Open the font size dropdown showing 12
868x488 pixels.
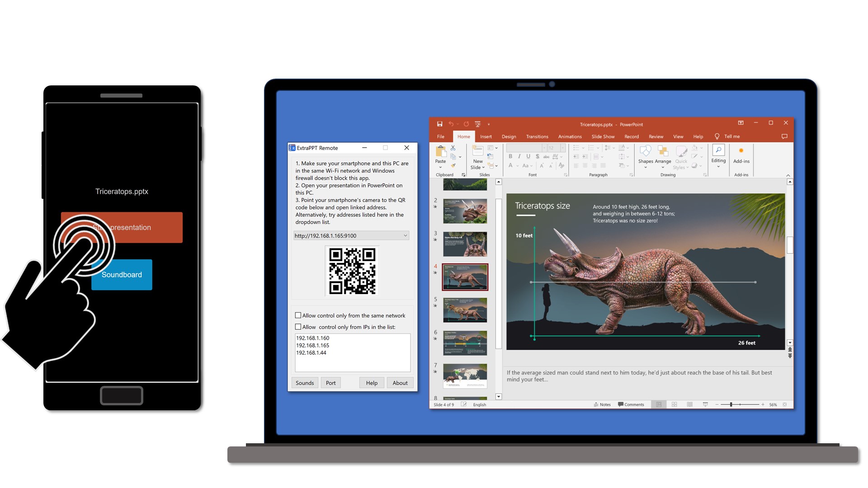(563, 148)
